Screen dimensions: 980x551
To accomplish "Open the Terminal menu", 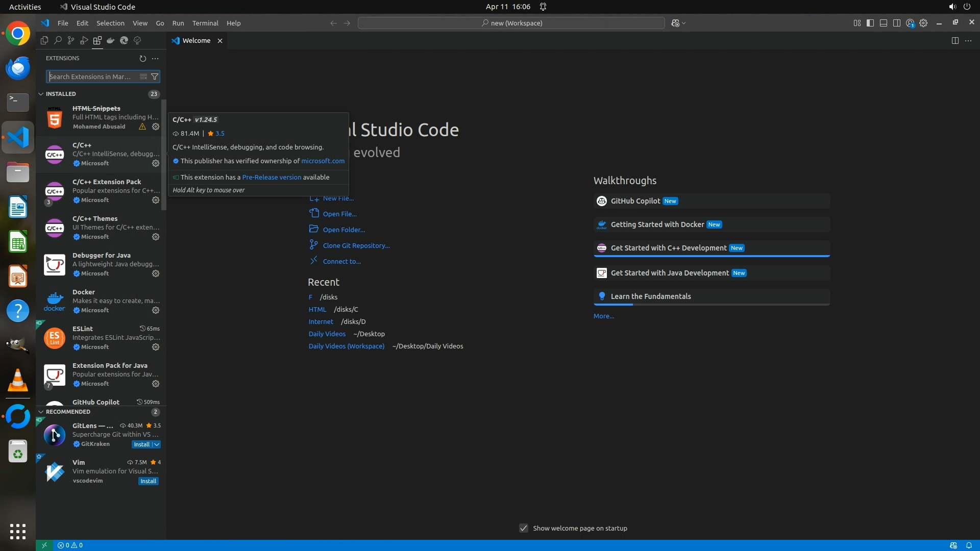I will (x=205, y=23).
